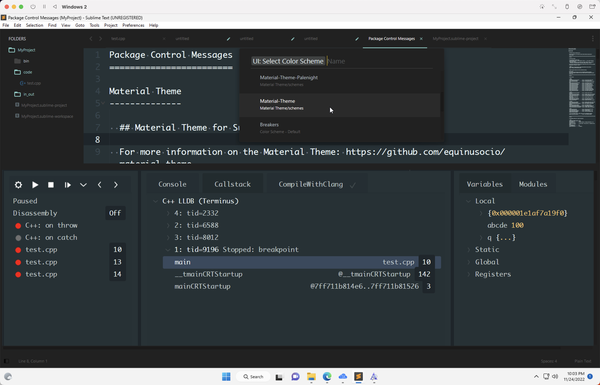Open the Selection menu

point(34,25)
